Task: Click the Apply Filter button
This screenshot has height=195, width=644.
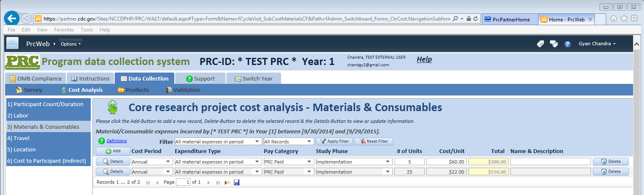Action: (x=334, y=142)
